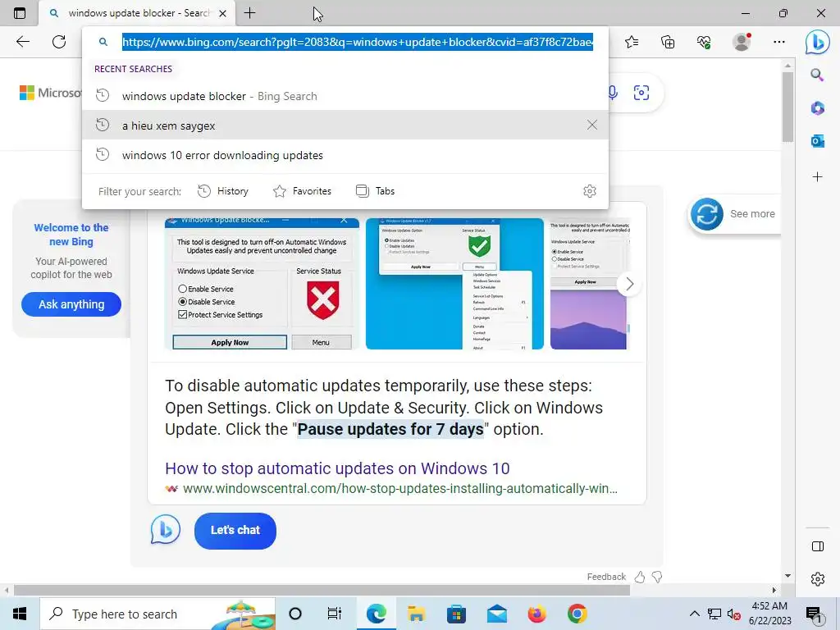Click the address bar URL field
This screenshot has height=630, width=840.
point(358,42)
